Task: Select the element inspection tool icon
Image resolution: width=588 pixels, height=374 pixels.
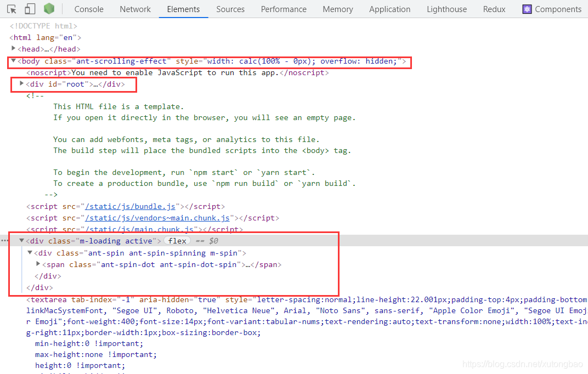Action: (12, 9)
